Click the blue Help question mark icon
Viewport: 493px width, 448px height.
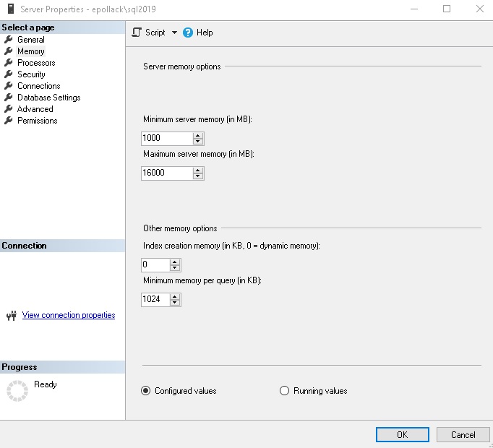pyautogui.click(x=188, y=33)
